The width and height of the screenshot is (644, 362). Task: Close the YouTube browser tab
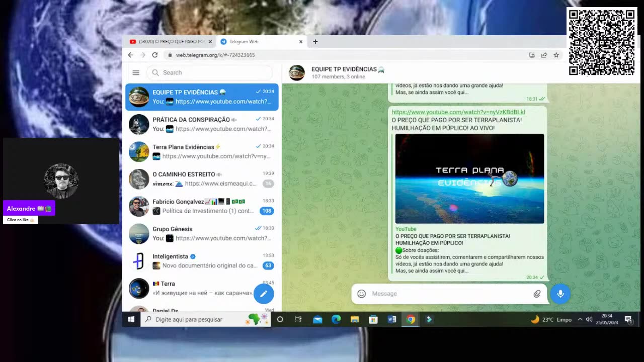pos(210,42)
